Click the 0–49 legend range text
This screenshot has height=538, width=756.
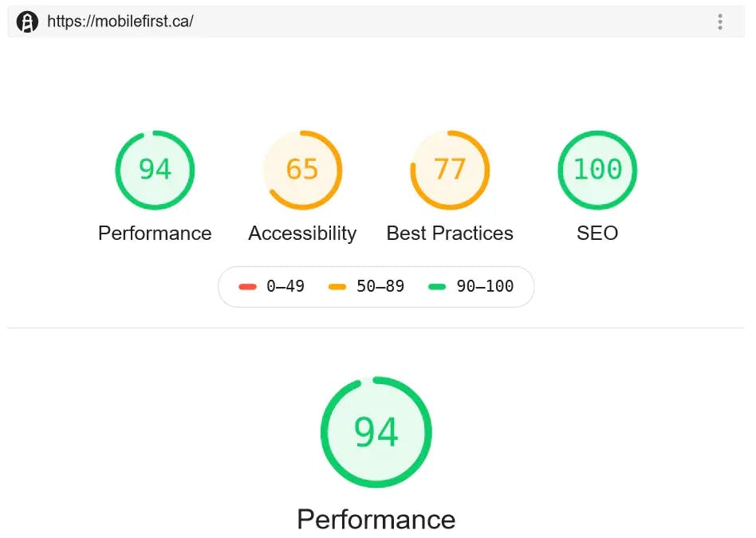click(x=285, y=287)
